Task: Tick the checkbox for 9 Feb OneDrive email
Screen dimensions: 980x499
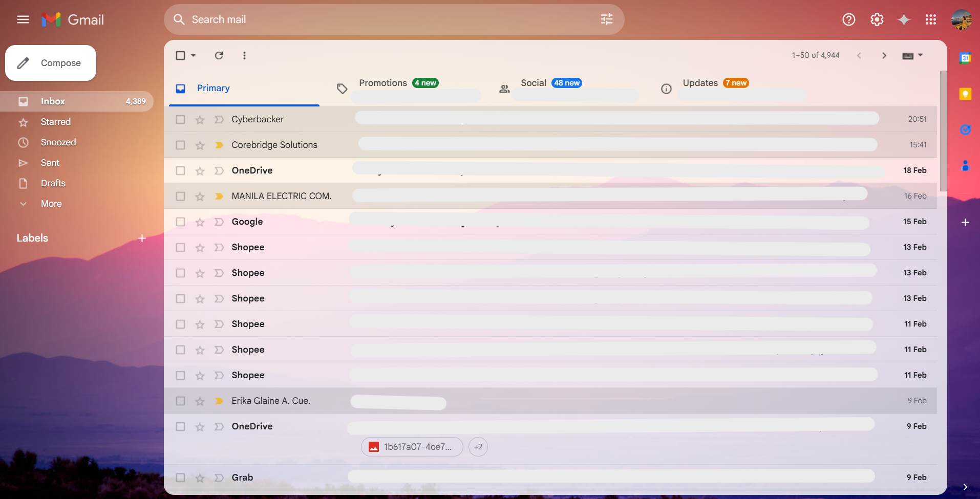Action: point(180,426)
